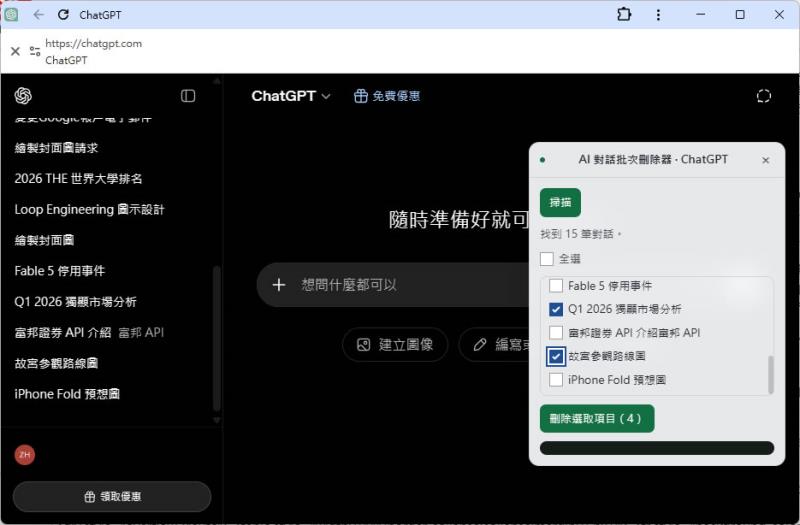Click the panel list scrollbar thumb

(x=770, y=374)
